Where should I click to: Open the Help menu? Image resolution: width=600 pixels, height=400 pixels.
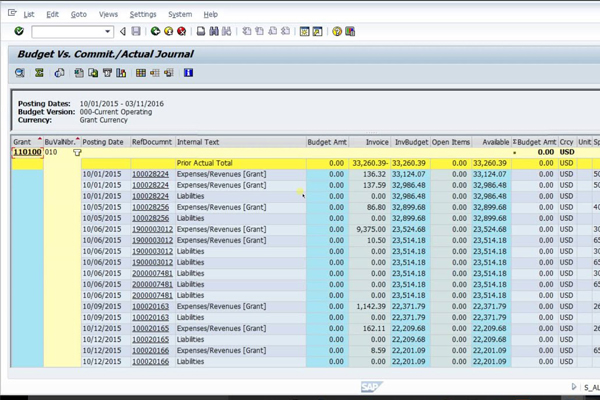pos(210,15)
